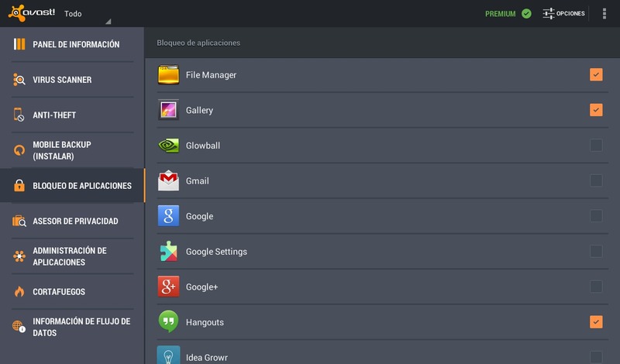Viewport: 620px width, 364px height.
Task: Open the Anti-Theft section
Action: (72, 115)
